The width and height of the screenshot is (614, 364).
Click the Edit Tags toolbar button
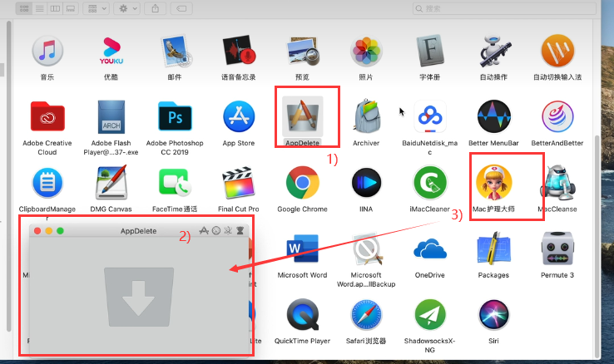(x=181, y=8)
